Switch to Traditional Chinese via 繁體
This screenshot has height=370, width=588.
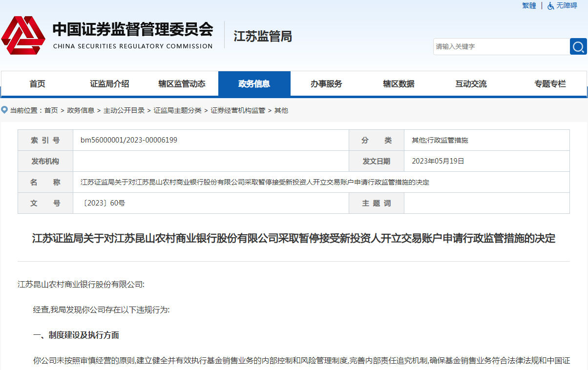click(529, 6)
